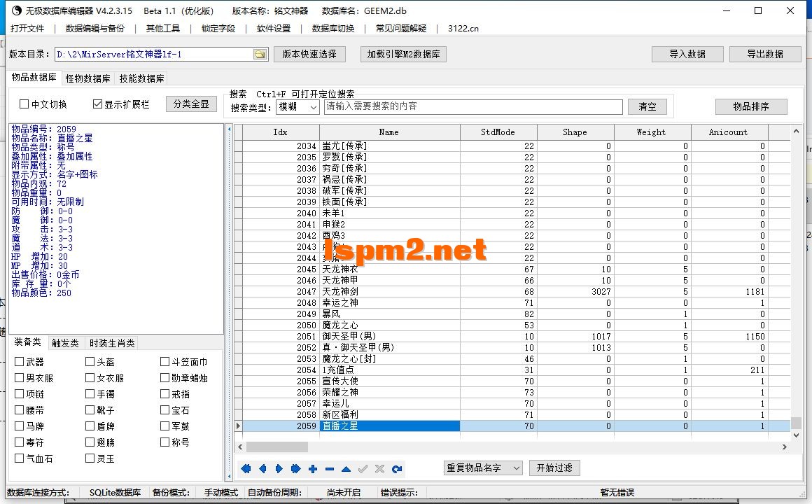Click 清空 search button
This screenshot has width=812, height=504.
[x=647, y=106]
